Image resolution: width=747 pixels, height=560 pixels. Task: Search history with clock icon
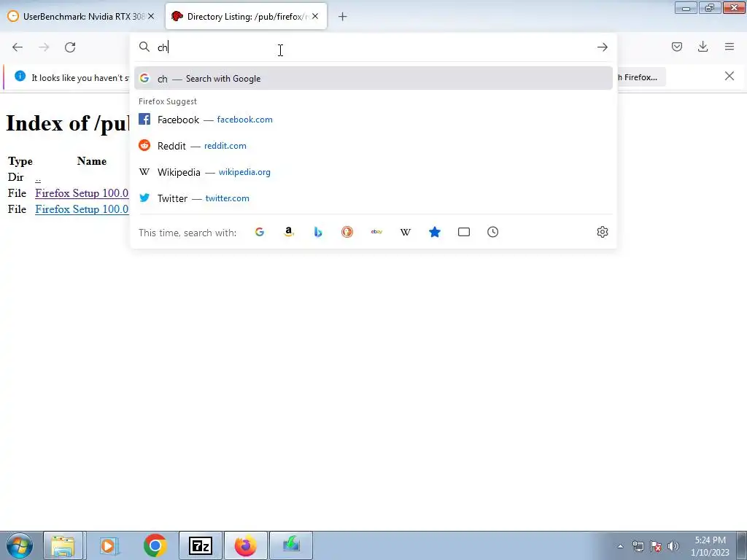pos(492,232)
